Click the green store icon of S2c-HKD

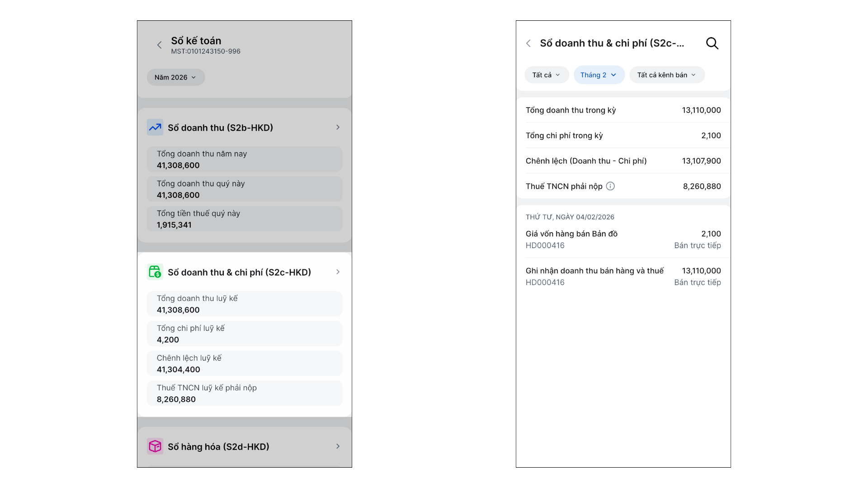click(x=155, y=272)
